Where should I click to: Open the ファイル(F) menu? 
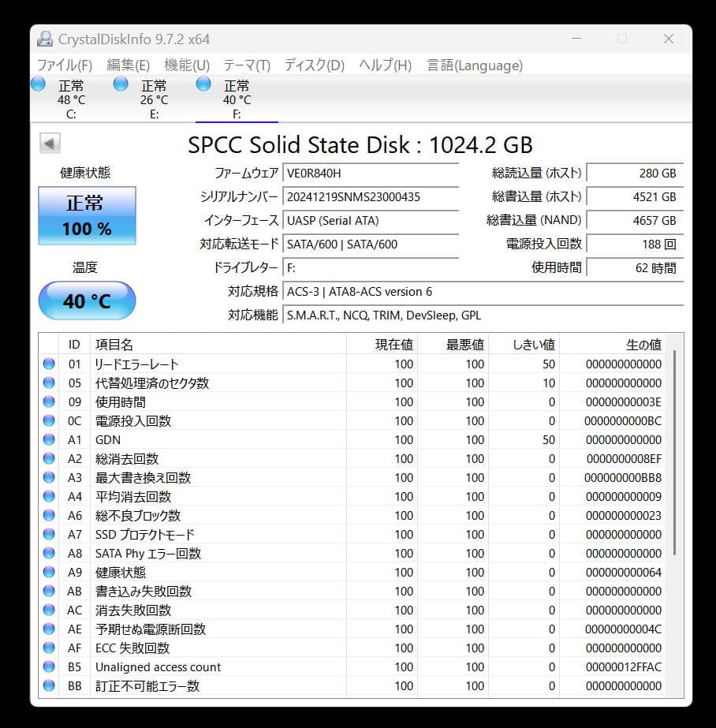(x=65, y=65)
